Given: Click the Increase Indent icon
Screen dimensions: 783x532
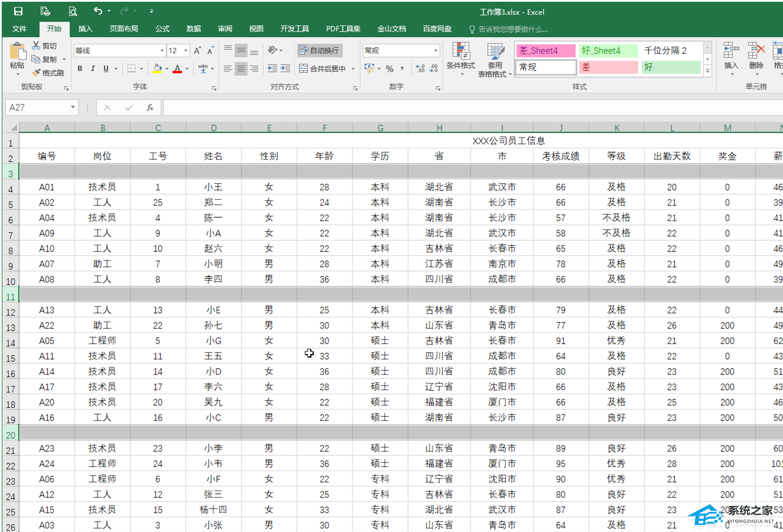Looking at the screenshot, I should click(x=285, y=69).
